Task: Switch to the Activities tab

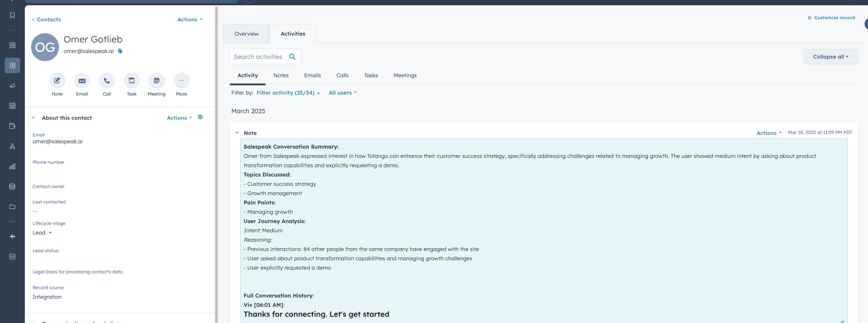Action: point(293,34)
